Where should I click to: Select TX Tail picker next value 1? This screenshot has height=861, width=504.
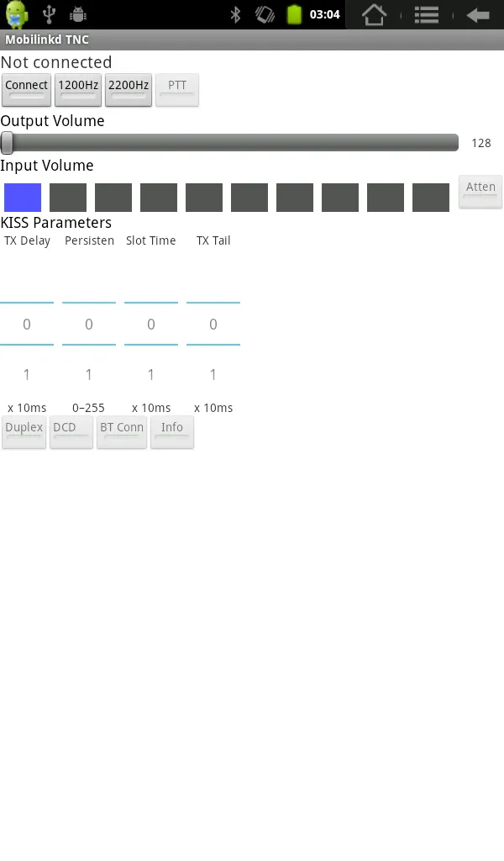[213, 374]
